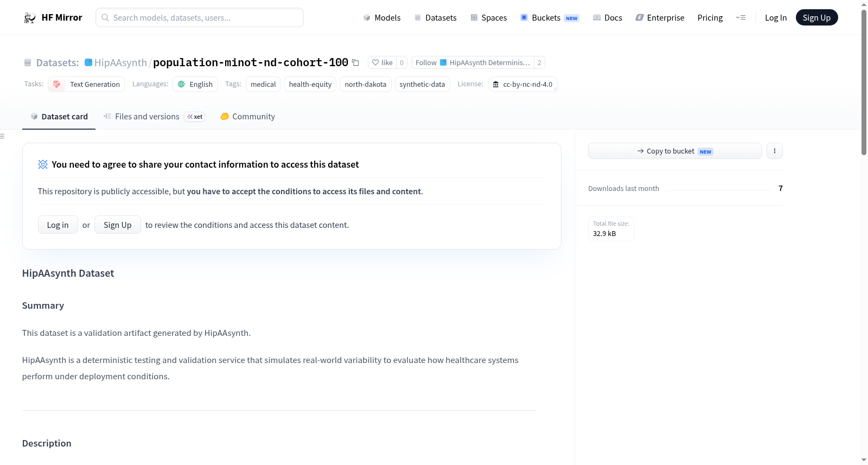Click Sign Up in the access notice
The width and height of the screenshot is (868, 465).
point(118,225)
